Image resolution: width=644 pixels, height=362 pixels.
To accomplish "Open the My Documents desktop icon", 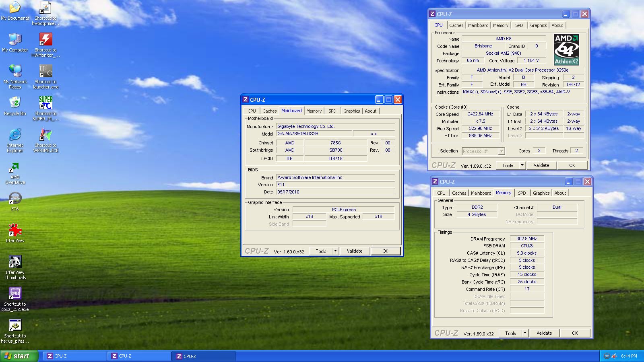I will click(x=15, y=11).
